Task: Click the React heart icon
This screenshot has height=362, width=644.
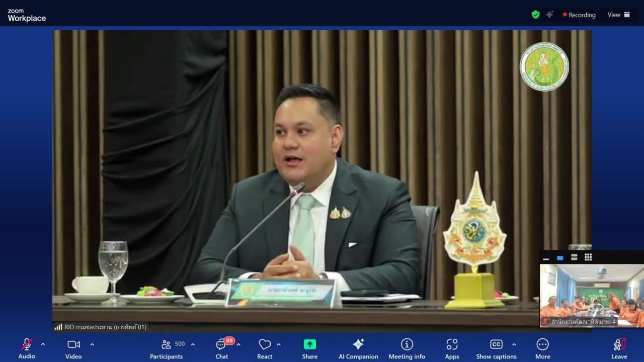Action: 265,348
